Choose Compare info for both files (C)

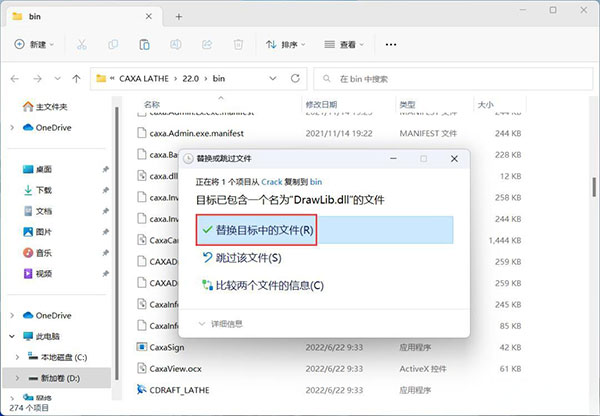[x=262, y=285]
